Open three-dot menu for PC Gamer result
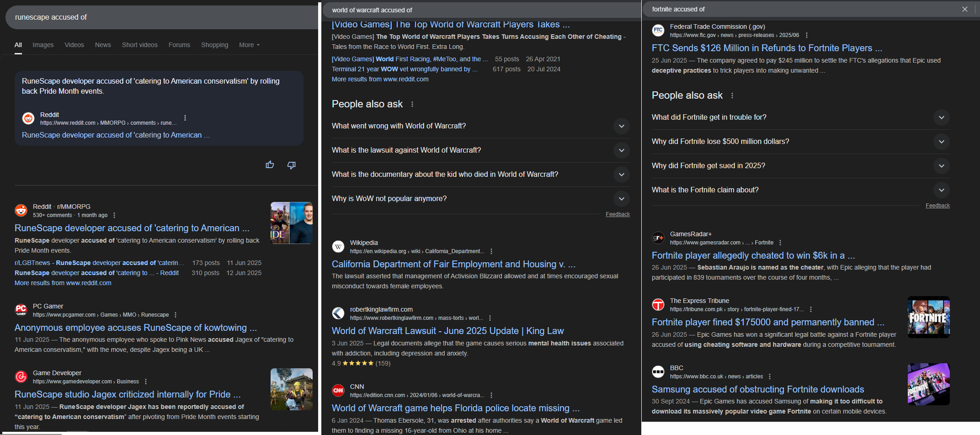The width and height of the screenshot is (980, 435). 176,315
